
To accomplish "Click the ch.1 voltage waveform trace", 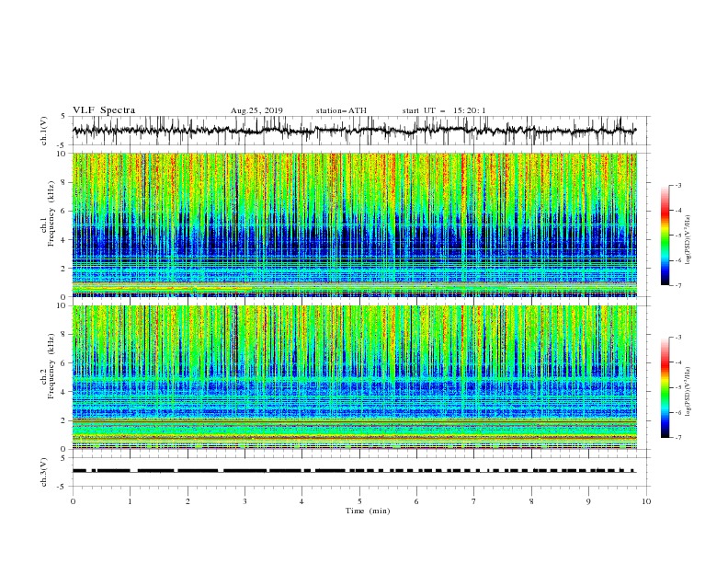I will (x=355, y=131).
